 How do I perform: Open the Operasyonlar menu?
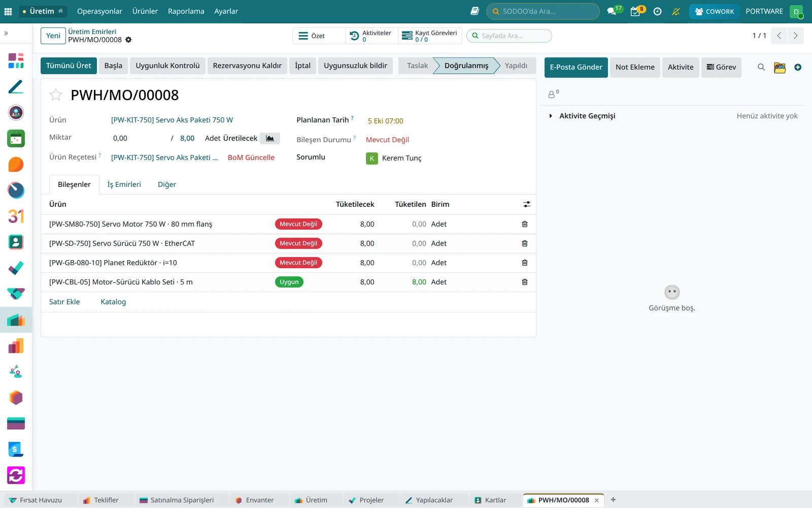[99, 11]
